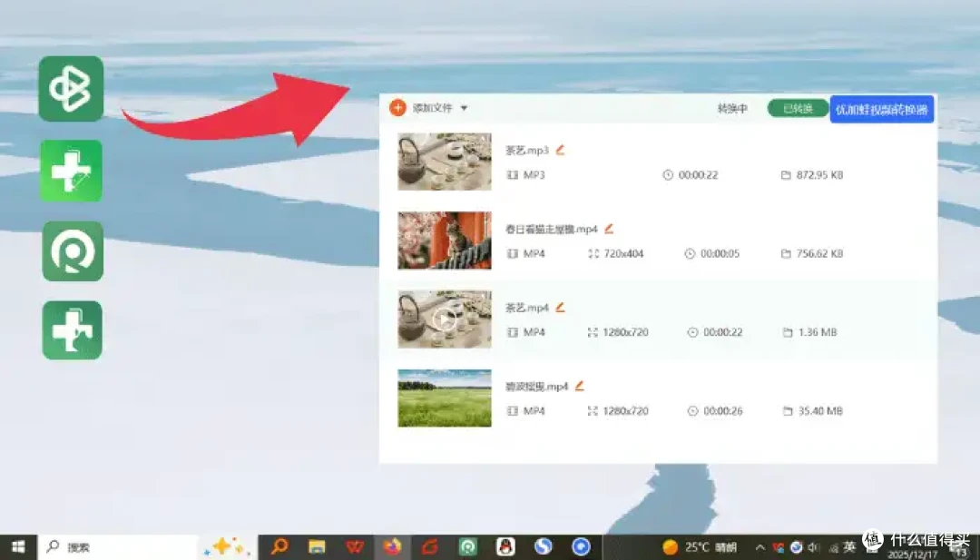
Task: Click the folder icon beside 35.40 MB
Action: pos(788,410)
